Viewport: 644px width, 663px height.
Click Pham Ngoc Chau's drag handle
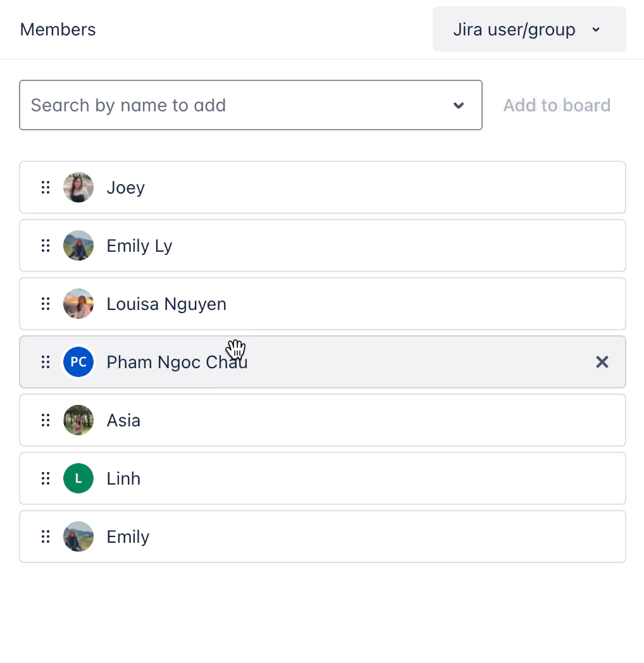(45, 362)
